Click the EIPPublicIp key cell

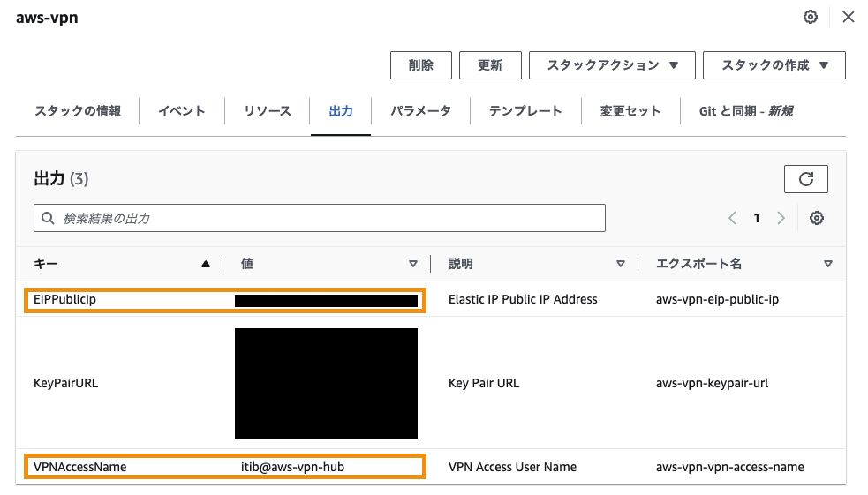[x=64, y=299]
